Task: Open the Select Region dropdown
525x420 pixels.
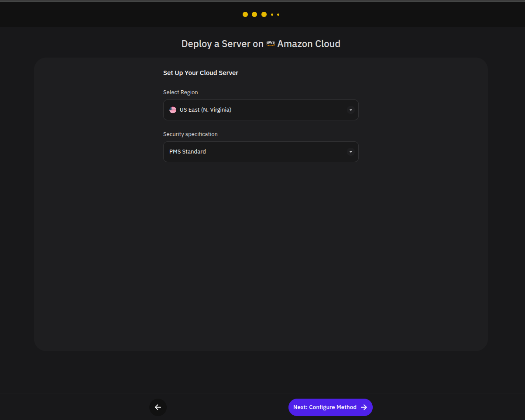Action: (261, 110)
